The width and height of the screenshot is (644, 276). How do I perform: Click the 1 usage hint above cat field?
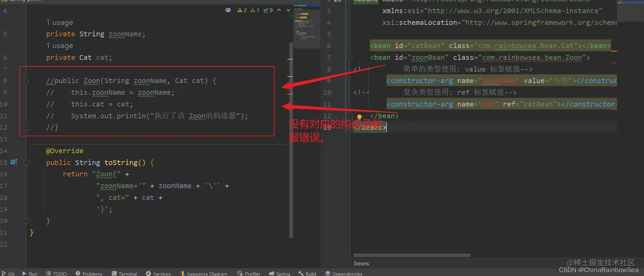pyautogui.click(x=60, y=46)
